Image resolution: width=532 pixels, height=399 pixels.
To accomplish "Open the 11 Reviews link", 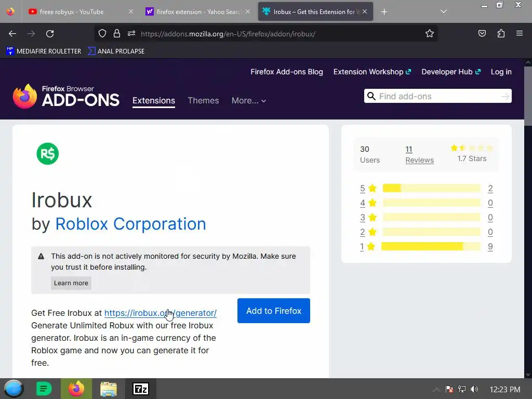I will pos(420,155).
